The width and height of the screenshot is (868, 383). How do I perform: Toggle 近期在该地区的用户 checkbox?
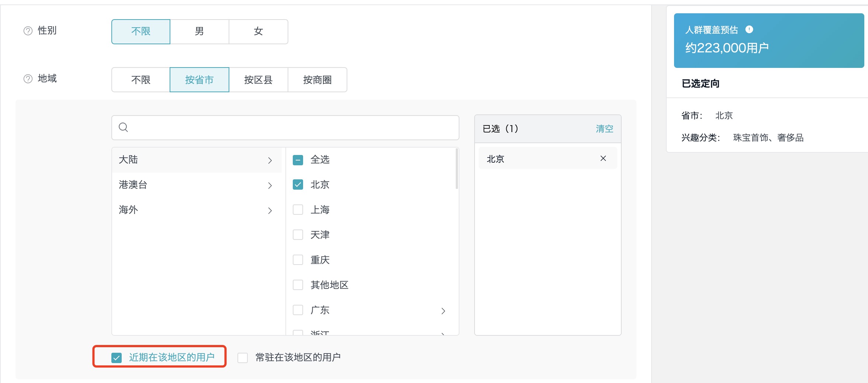[117, 358]
